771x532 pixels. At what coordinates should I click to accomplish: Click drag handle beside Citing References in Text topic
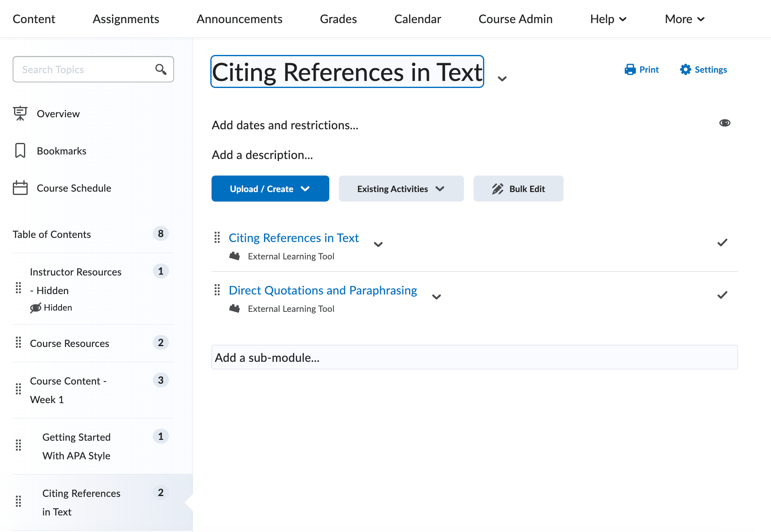point(217,237)
